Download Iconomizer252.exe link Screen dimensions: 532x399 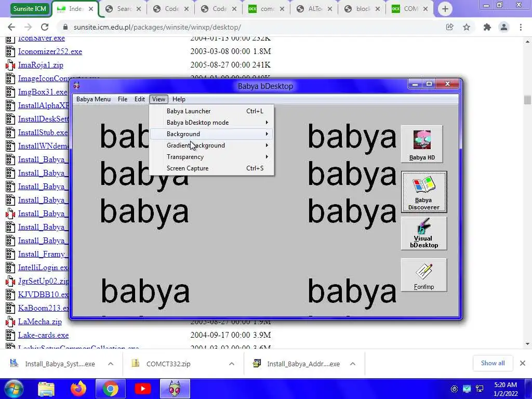[x=50, y=51]
